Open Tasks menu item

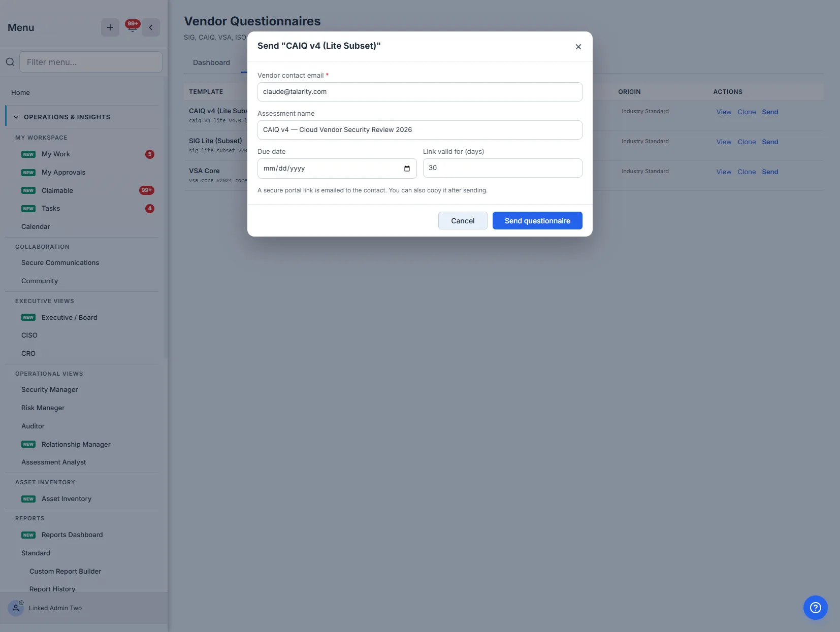pos(51,209)
